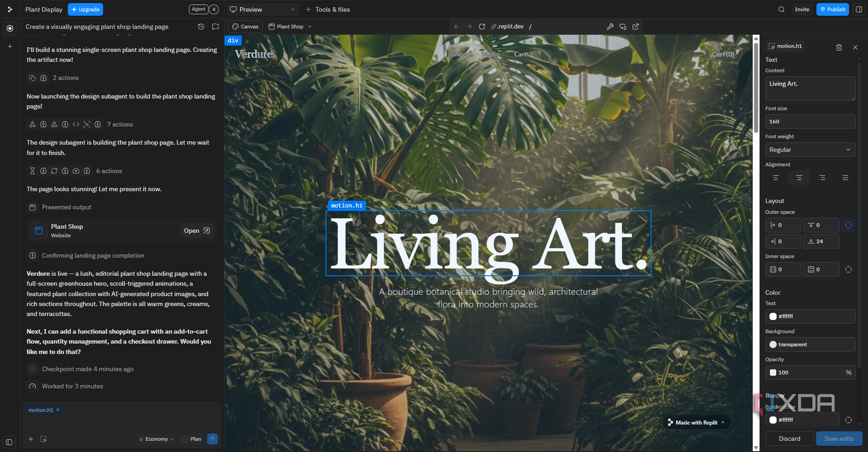Click the Content text area
This screenshot has width=868, height=452.
click(x=810, y=88)
